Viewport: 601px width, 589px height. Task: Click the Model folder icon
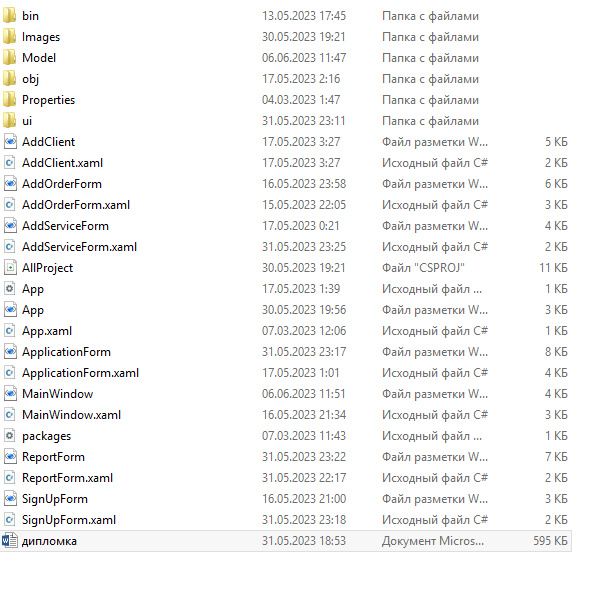tap(10, 58)
